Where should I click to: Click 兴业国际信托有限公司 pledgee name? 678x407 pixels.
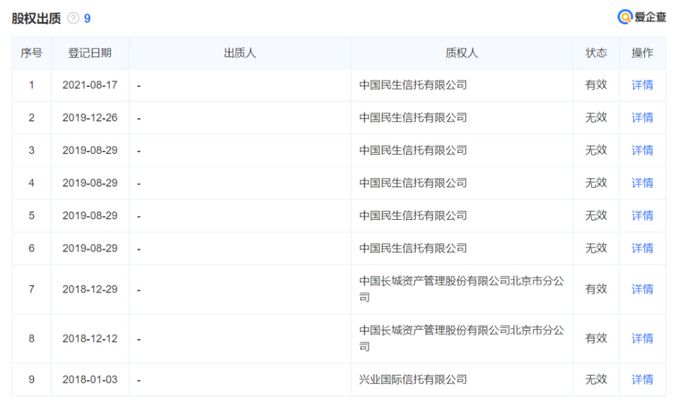coord(413,380)
